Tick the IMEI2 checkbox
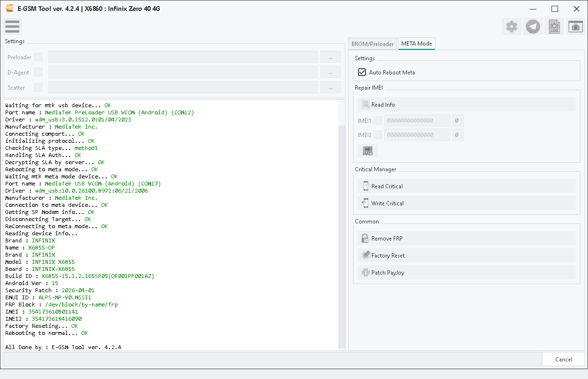The image size is (588, 379). pos(378,135)
